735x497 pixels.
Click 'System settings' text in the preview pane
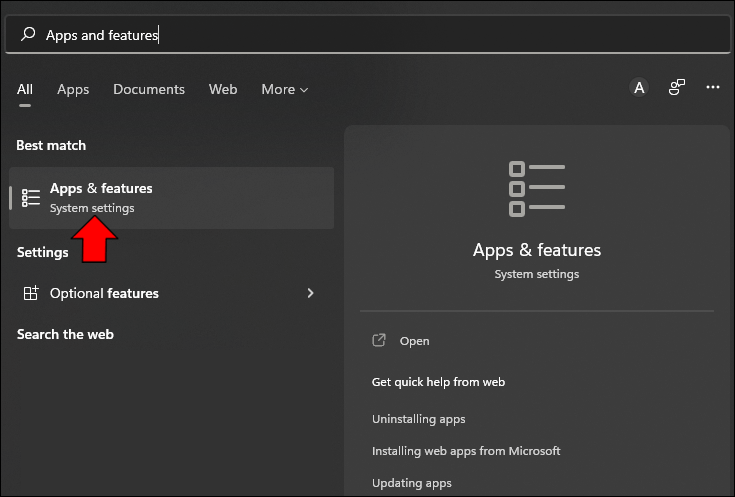pyautogui.click(x=537, y=274)
